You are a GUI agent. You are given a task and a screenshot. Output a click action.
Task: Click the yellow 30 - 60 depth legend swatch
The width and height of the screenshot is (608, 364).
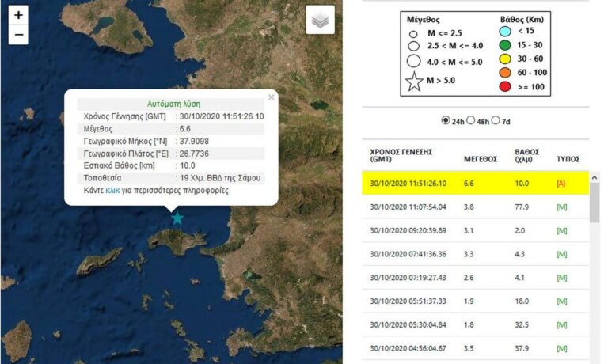click(505, 59)
